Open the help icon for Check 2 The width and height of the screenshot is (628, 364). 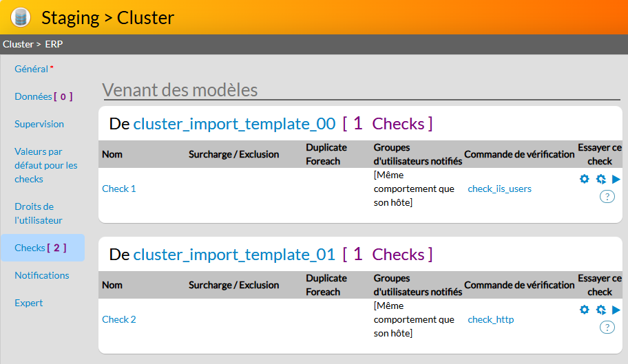click(607, 328)
